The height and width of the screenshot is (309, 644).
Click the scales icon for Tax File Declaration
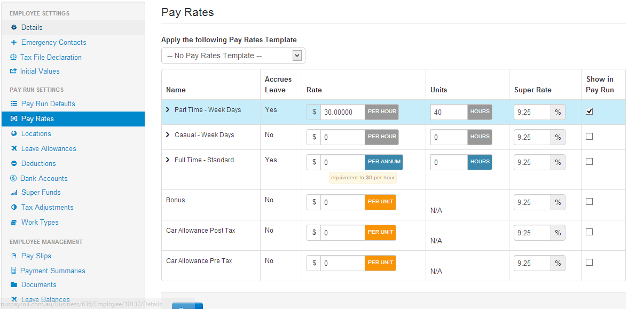click(13, 57)
